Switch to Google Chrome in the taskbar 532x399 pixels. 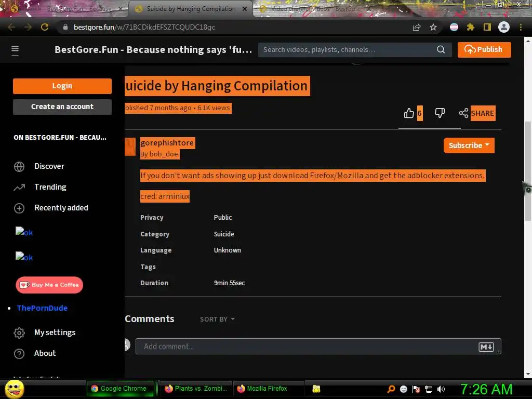coord(121,389)
